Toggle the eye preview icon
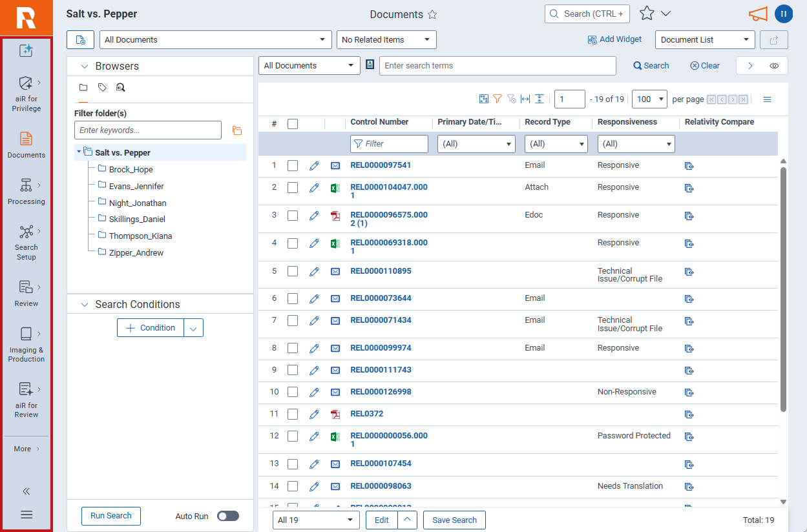The width and height of the screenshot is (807, 532). pos(774,66)
